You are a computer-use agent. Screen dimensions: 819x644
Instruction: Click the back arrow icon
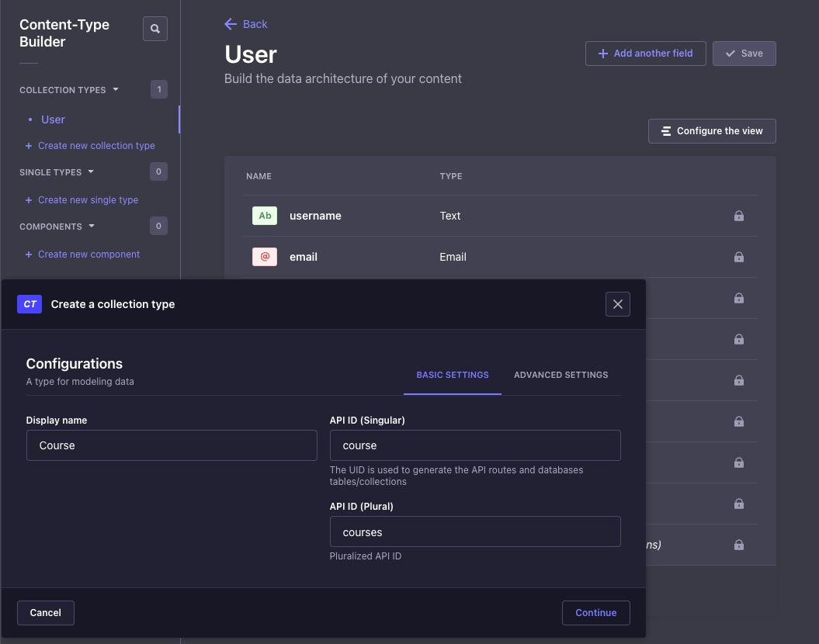pos(231,24)
